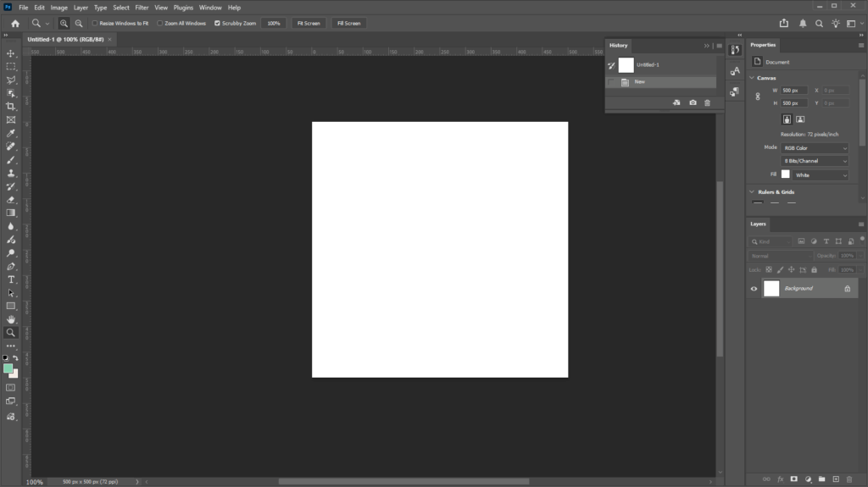Enable Resize Windows to Fit checkbox
The image size is (868, 487).
pos(95,24)
